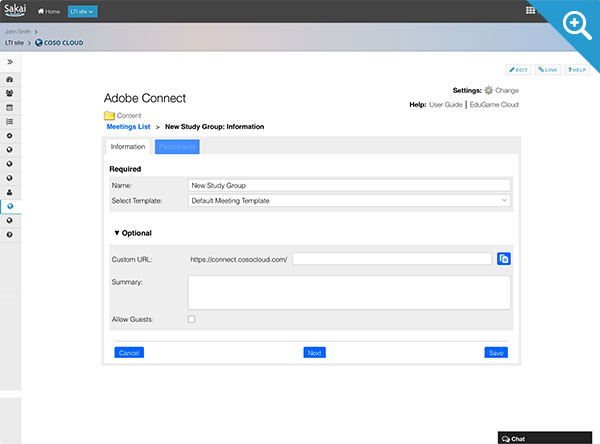Open the sites grid icon in header

[530, 10]
